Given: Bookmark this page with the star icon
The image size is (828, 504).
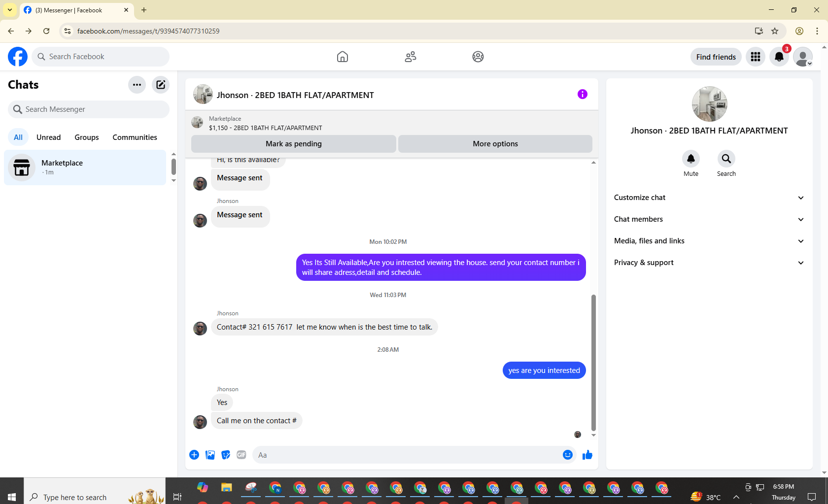Looking at the screenshot, I should pos(775,31).
